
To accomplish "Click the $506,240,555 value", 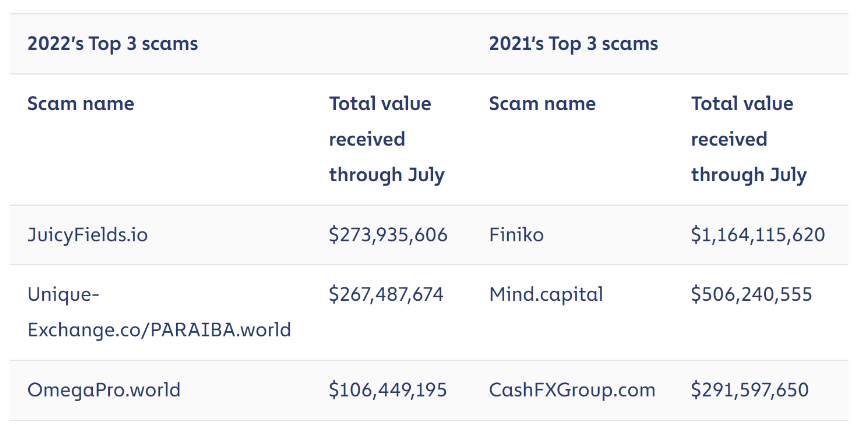I will 751,295.
